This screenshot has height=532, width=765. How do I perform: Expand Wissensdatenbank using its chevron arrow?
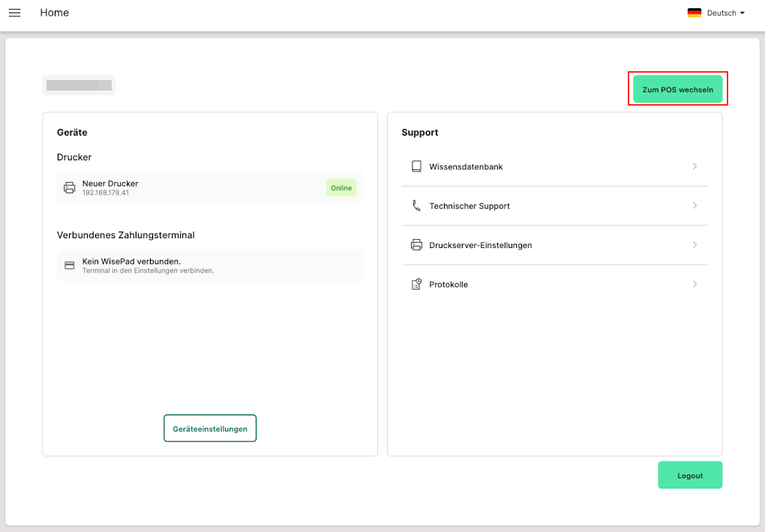(694, 166)
